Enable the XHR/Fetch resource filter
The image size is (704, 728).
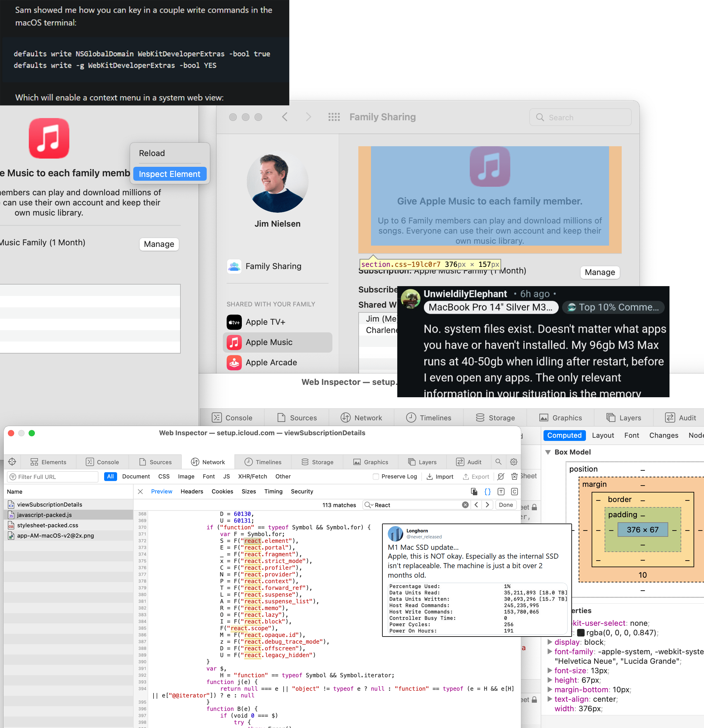tap(253, 477)
